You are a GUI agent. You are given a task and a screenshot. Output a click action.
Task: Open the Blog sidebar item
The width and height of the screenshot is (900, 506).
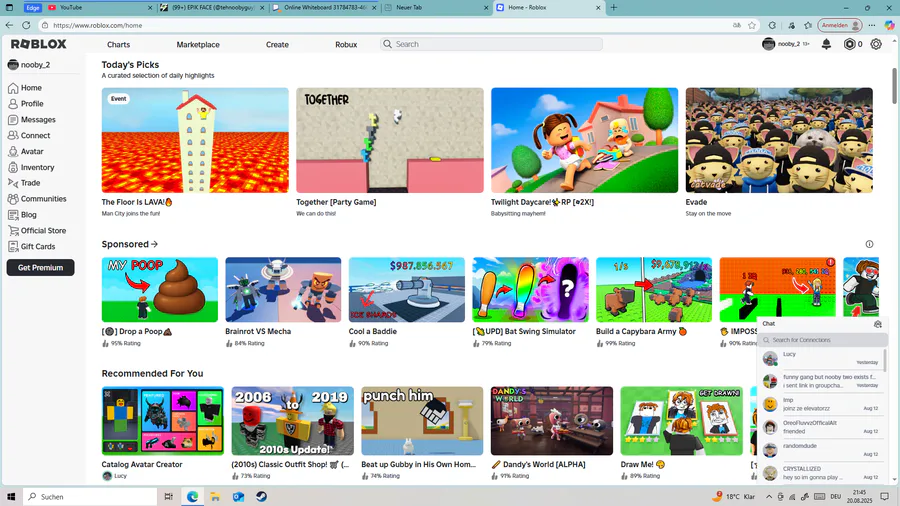[22, 215]
